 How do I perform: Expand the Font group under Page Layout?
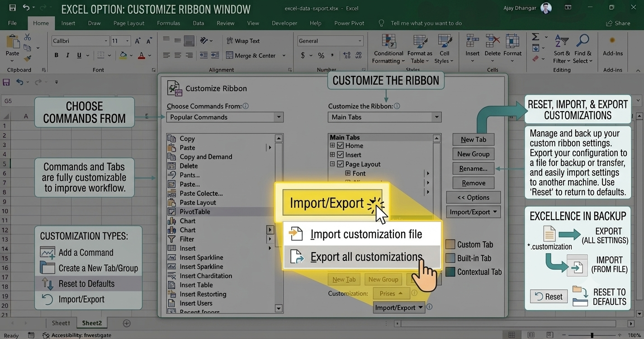(x=348, y=173)
